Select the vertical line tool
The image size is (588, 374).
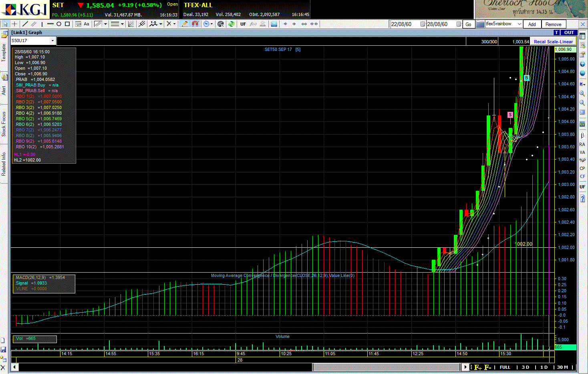[42, 24]
